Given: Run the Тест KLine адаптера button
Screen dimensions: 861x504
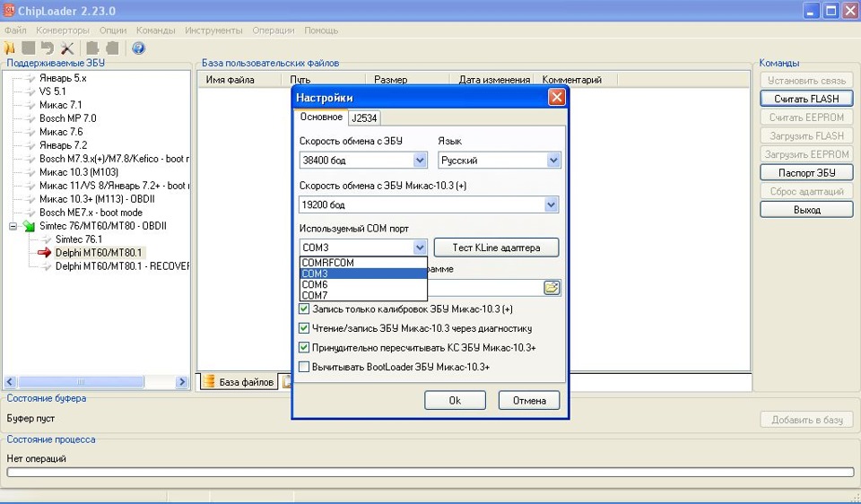Looking at the screenshot, I should 496,248.
